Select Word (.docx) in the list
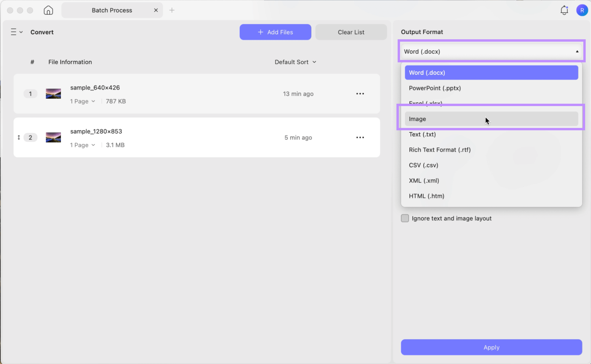The height and width of the screenshot is (364, 591). click(x=491, y=73)
